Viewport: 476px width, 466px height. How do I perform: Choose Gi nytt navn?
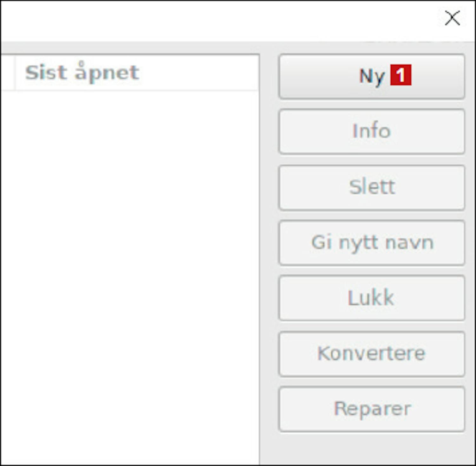372,243
